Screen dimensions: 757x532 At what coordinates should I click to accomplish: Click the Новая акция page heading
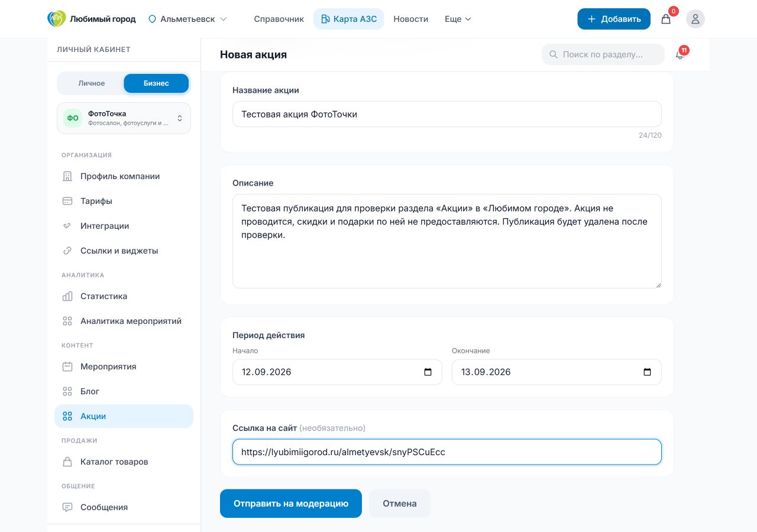click(x=253, y=54)
